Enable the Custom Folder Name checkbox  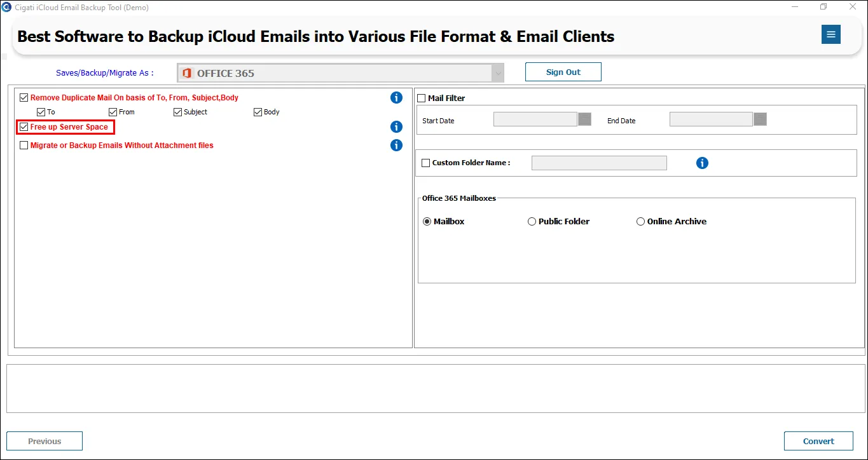426,163
